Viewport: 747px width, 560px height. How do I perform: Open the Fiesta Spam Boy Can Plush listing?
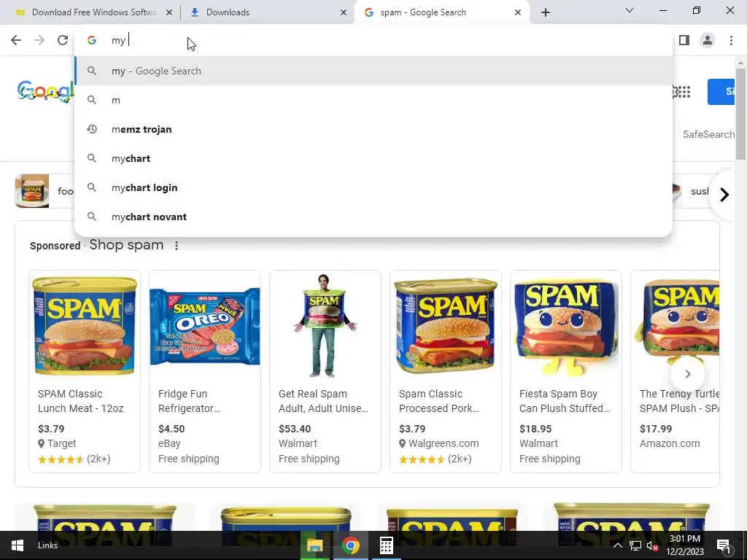point(566,371)
